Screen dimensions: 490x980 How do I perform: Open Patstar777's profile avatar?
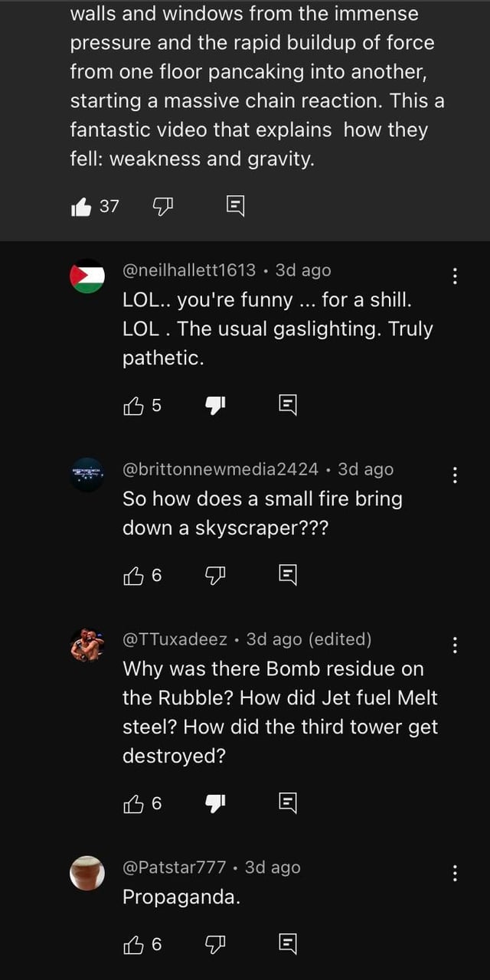[x=87, y=873]
